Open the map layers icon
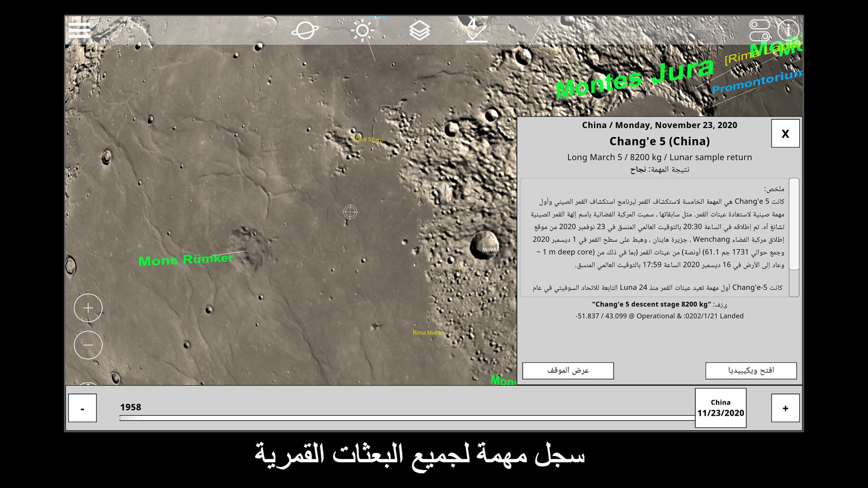The image size is (868, 488). pyautogui.click(x=420, y=31)
